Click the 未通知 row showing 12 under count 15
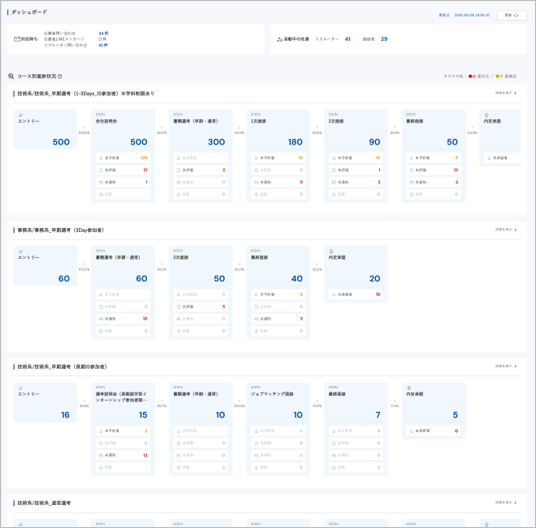This screenshot has height=528, width=536. [x=123, y=455]
